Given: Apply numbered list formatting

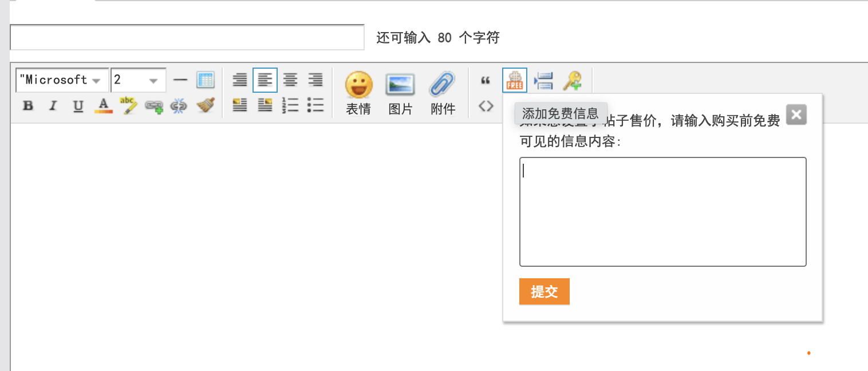Looking at the screenshot, I should 290,105.
